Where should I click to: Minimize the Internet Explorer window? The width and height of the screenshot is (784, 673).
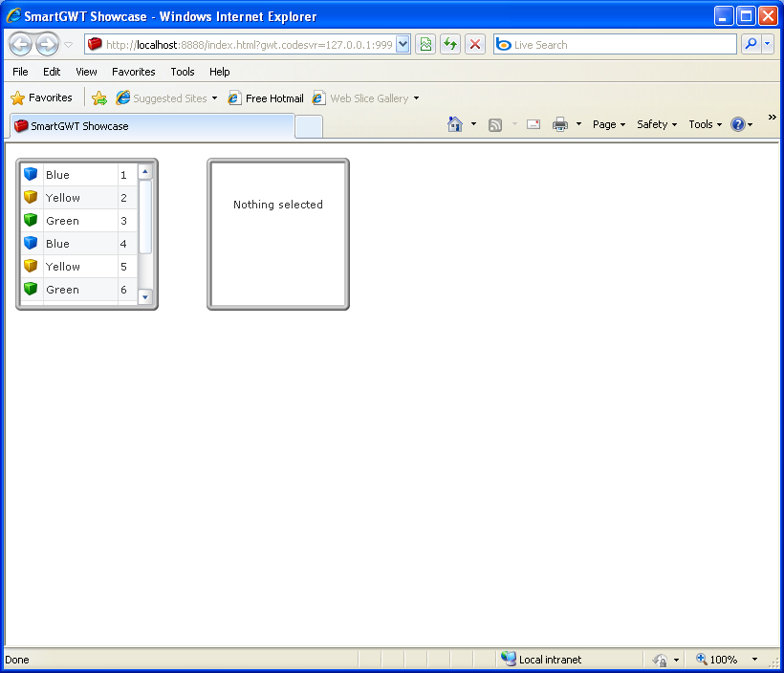click(x=724, y=16)
